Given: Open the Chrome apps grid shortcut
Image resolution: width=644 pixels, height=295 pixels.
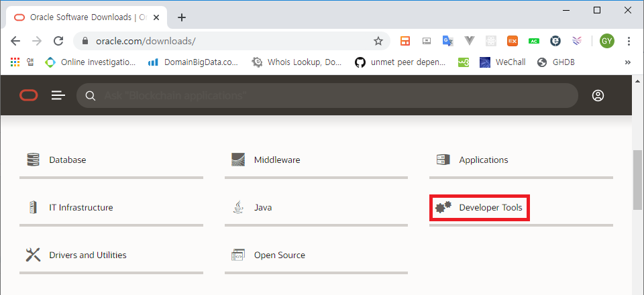Looking at the screenshot, I should point(15,62).
